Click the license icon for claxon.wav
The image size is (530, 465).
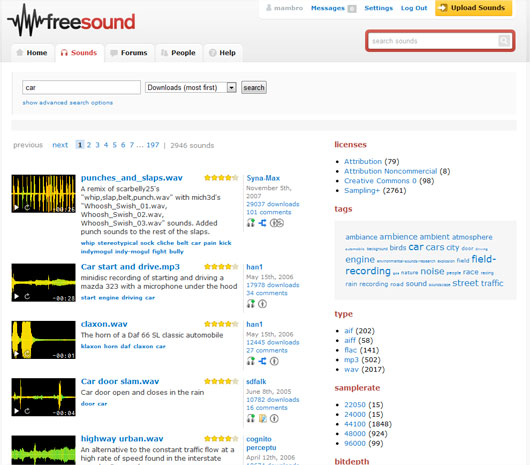click(274, 361)
